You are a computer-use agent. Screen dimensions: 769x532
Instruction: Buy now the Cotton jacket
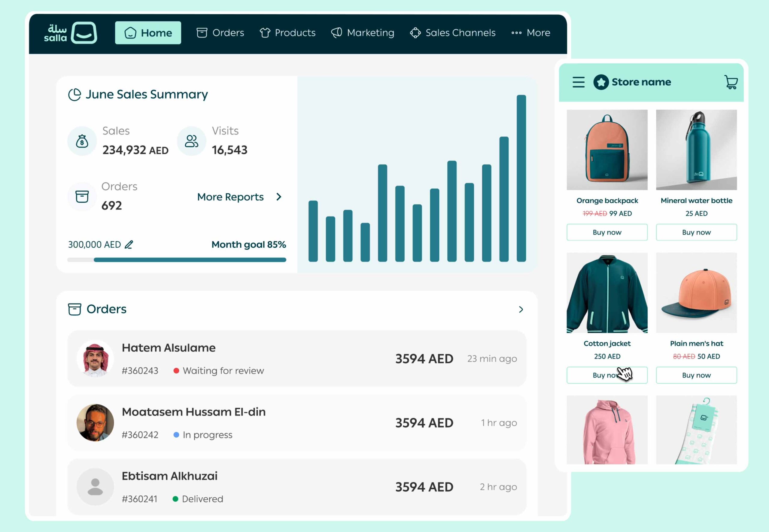coord(607,375)
